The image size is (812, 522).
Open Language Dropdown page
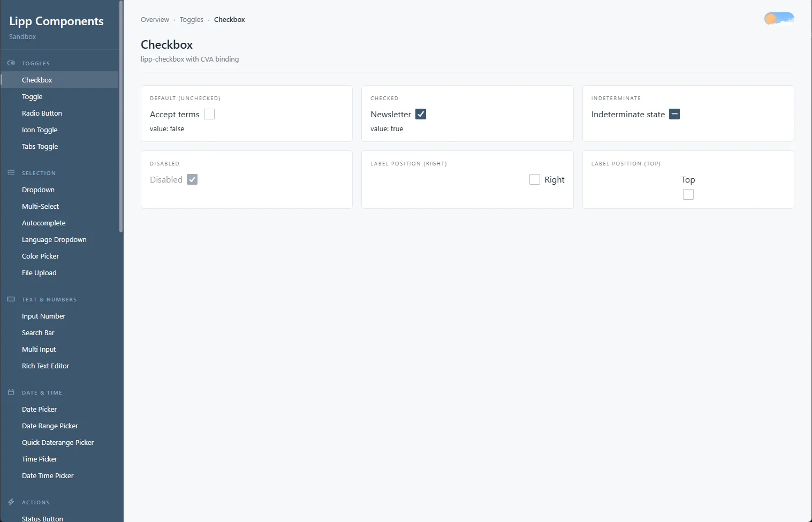[x=59, y=239]
